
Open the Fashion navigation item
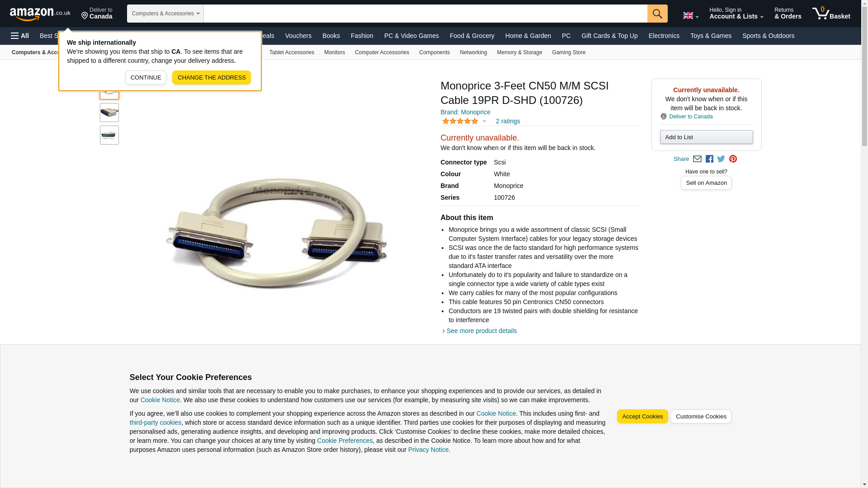(362, 36)
